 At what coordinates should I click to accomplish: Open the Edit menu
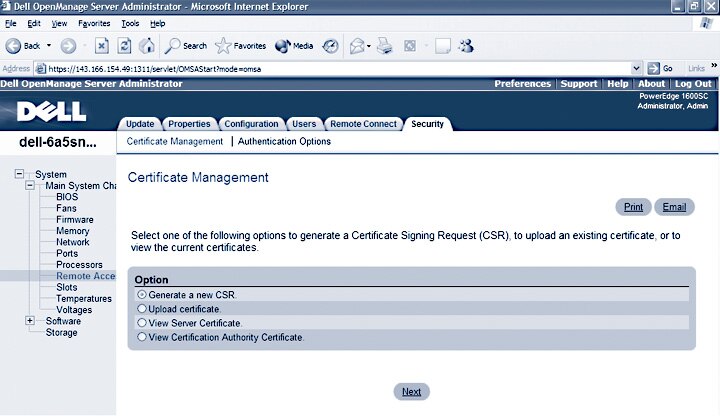pyautogui.click(x=34, y=23)
